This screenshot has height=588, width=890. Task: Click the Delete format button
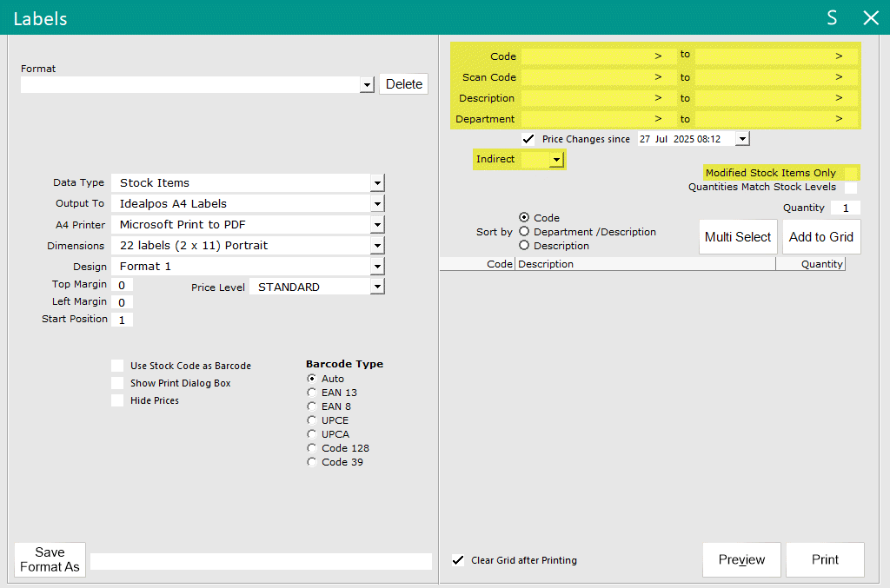pos(403,84)
